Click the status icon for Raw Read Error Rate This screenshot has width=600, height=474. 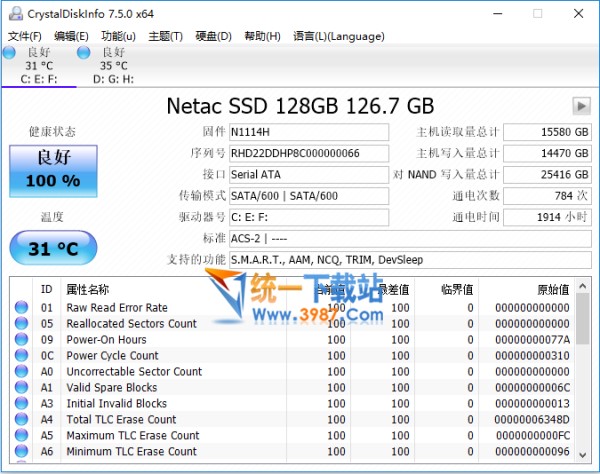pyautogui.click(x=21, y=307)
